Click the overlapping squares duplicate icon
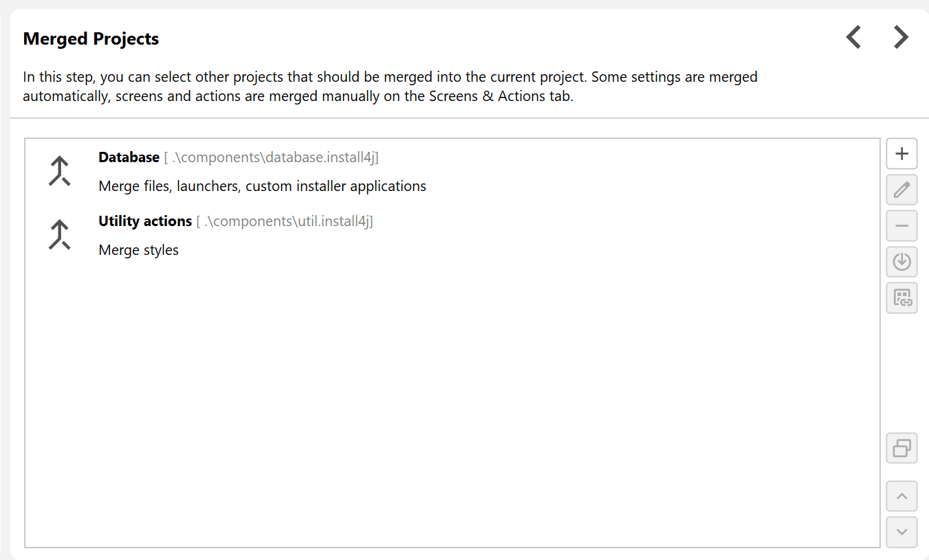 point(901,448)
